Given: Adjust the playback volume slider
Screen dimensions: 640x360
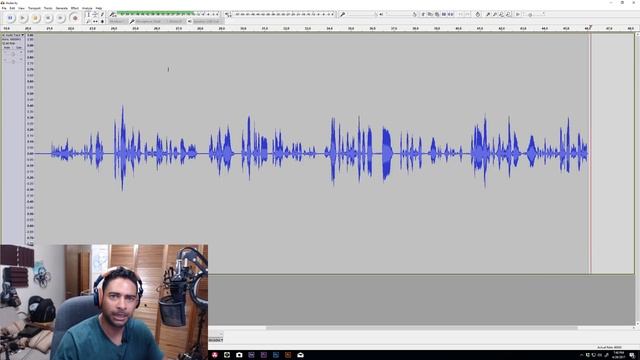Looking at the screenshot, I should tap(400, 14).
